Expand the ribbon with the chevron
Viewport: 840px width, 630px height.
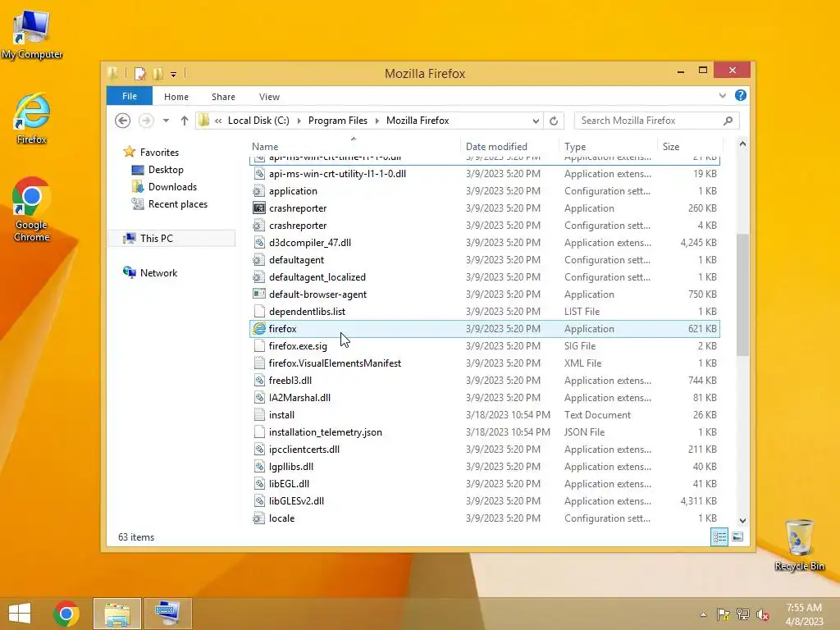[723, 96]
